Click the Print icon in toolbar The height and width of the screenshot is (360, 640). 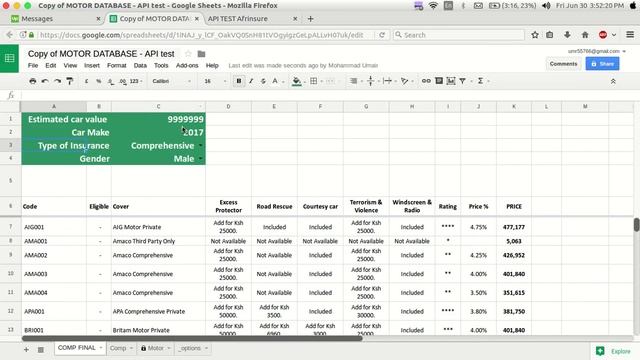click(33, 81)
